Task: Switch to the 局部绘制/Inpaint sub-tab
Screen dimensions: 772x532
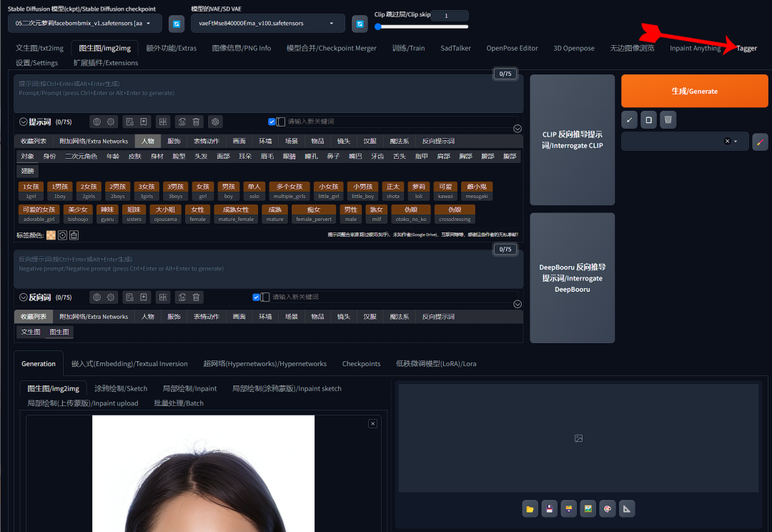Action: 189,388
